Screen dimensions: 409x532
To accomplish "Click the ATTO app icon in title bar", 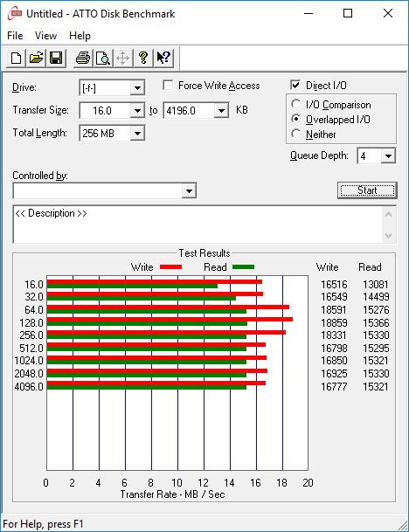I will (x=15, y=14).
